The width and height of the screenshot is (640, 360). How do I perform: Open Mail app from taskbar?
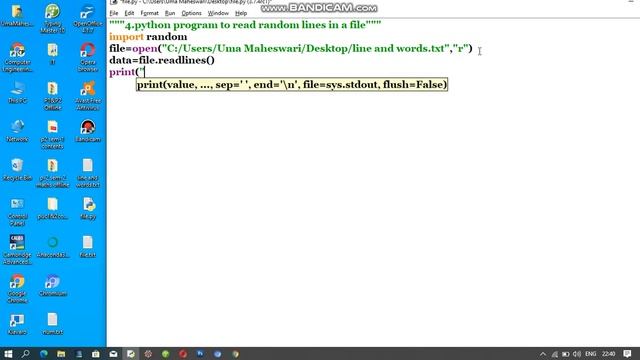click(x=113, y=353)
